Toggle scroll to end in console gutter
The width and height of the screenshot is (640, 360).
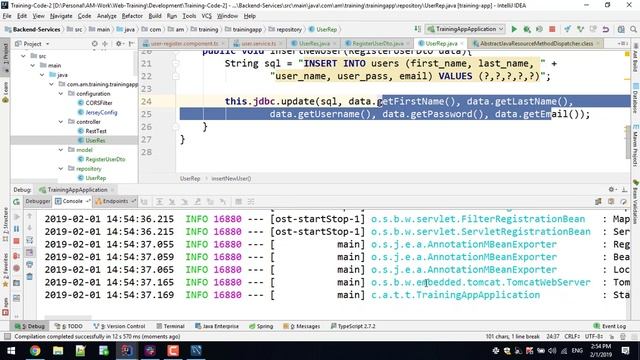point(30,253)
